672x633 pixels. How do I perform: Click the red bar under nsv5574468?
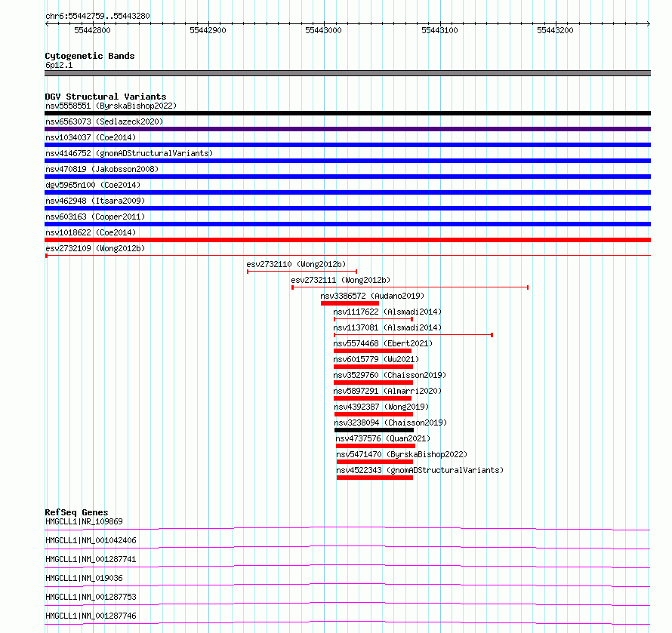tap(372, 351)
